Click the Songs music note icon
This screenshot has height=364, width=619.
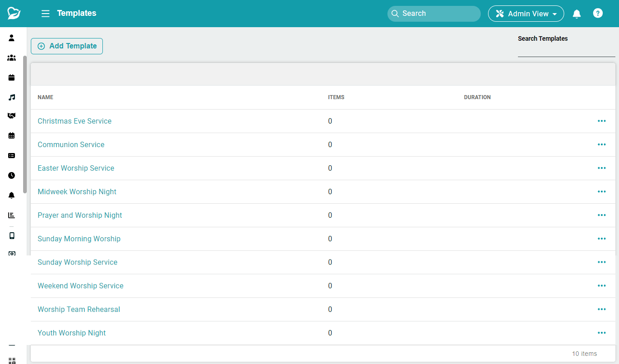click(12, 97)
